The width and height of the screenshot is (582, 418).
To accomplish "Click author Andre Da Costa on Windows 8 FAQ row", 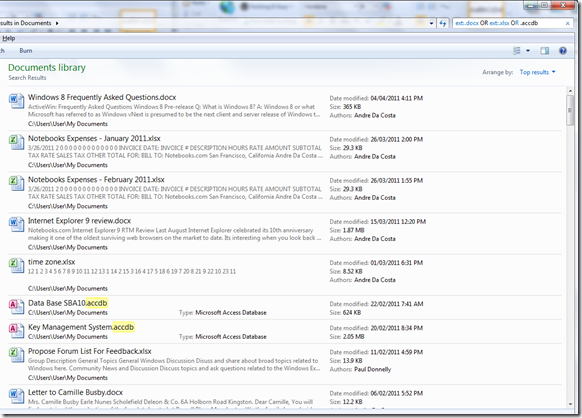I will click(x=375, y=115).
